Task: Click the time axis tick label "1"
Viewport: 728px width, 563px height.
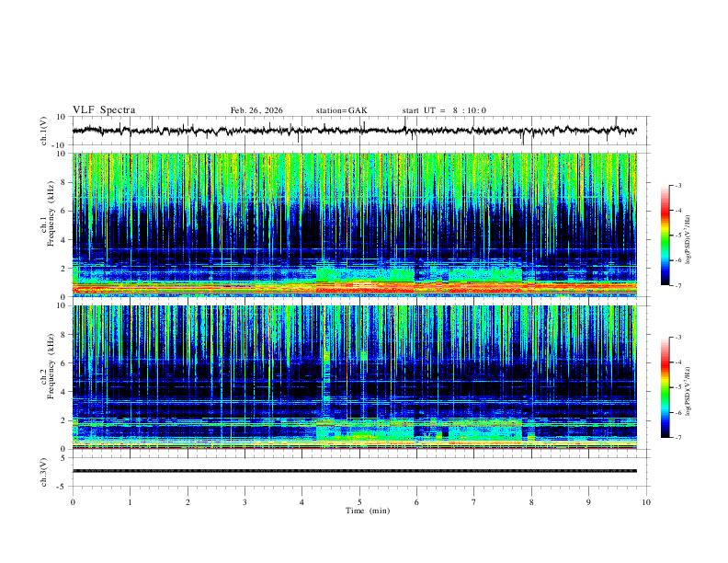Action: [x=130, y=502]
